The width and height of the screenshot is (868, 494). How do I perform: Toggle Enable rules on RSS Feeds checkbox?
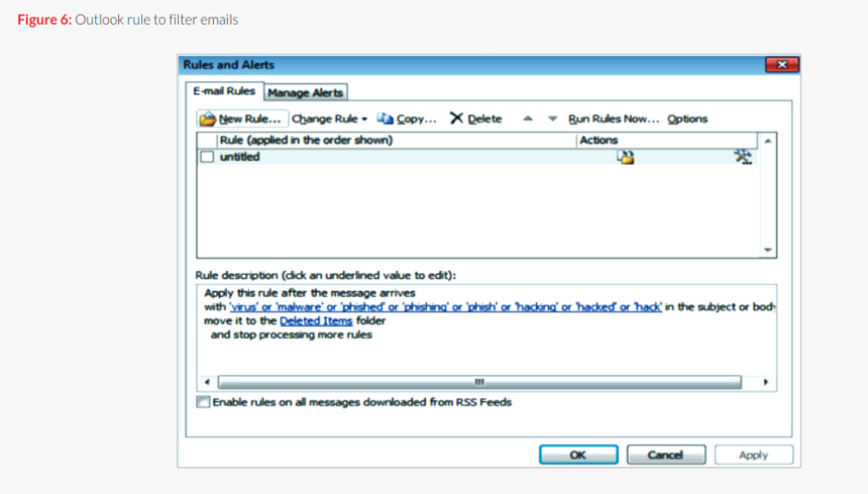click(203, 402)
